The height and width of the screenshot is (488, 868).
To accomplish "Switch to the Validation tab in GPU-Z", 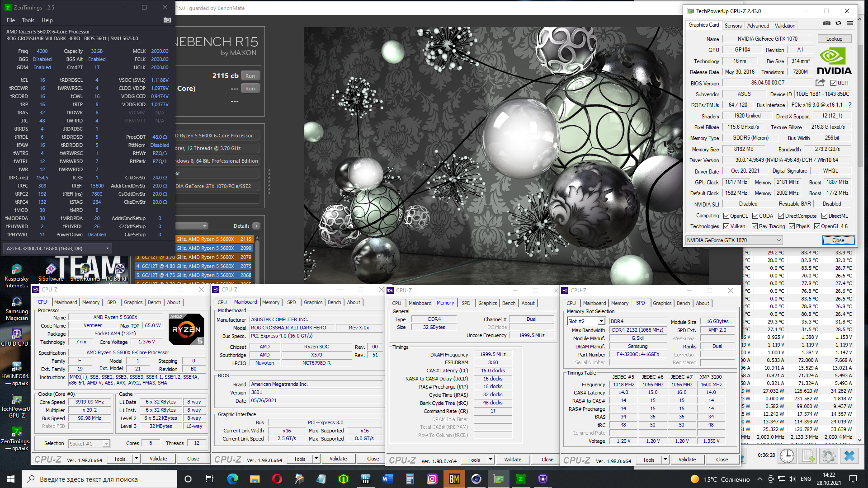I will (x=785, y=26).
